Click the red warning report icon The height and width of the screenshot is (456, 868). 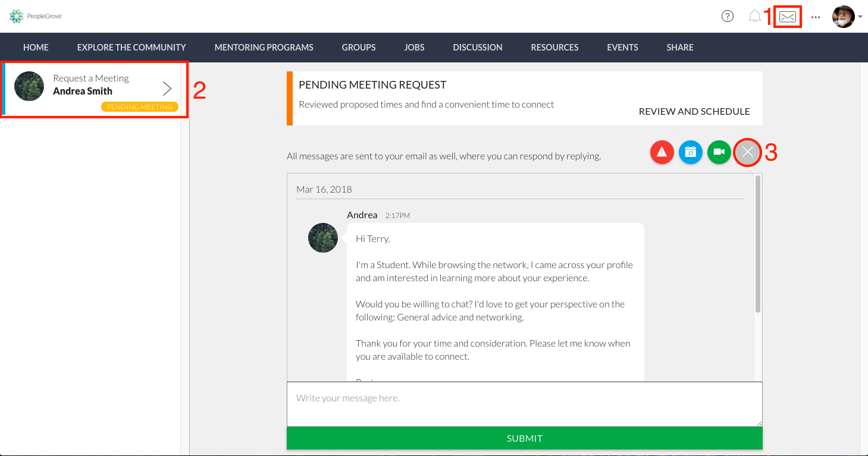coord(662,152)
